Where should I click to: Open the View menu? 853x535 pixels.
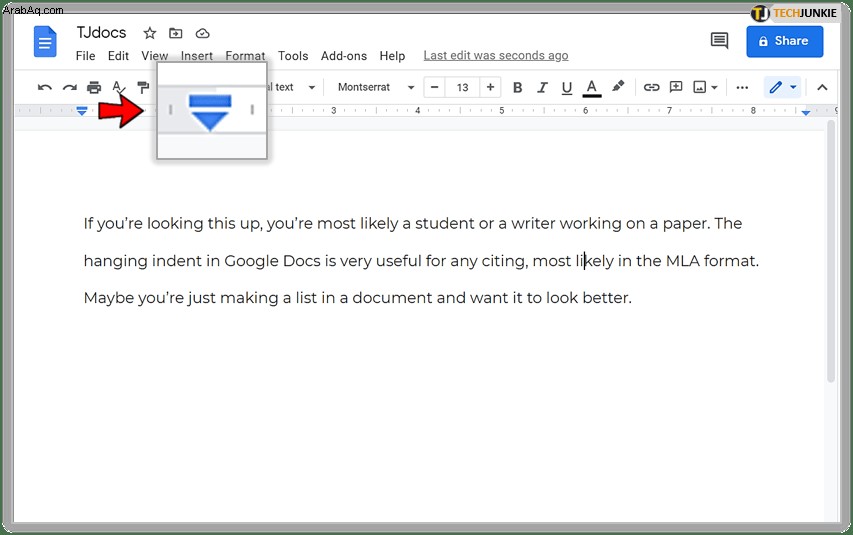pyautogui.click(x=154, y=56)
